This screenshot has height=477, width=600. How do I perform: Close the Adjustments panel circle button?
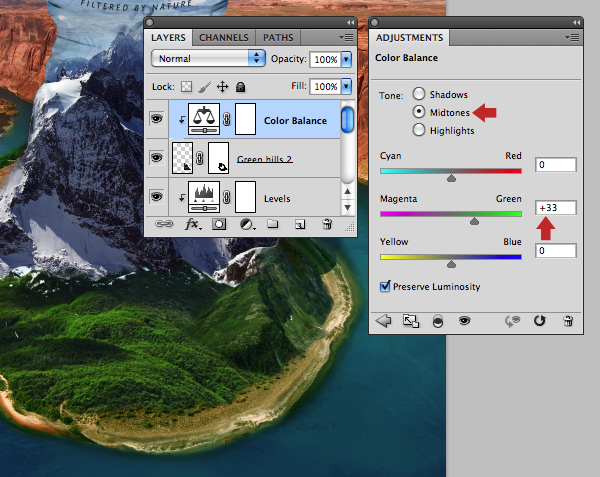click(x=375, y=23)
